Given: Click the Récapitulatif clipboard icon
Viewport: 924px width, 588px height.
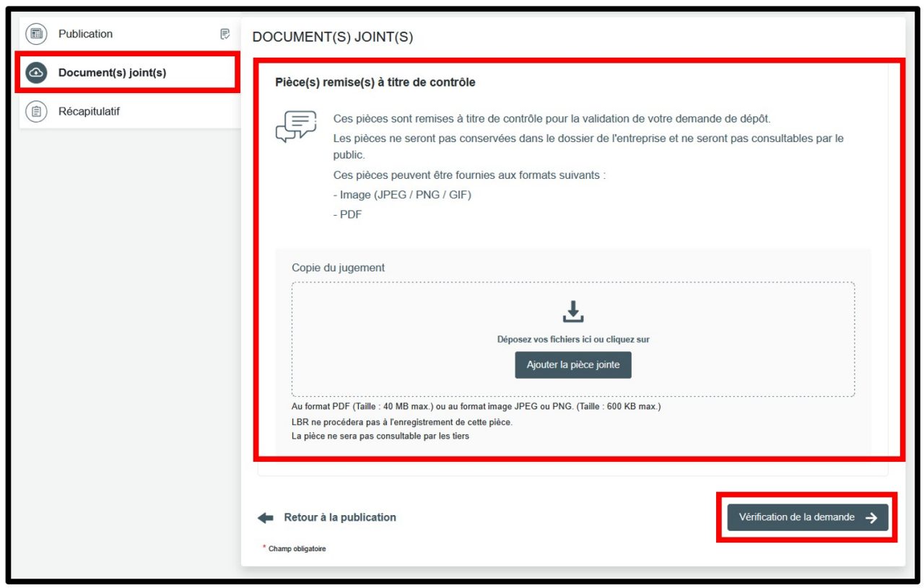Looking at the screenshot, I should [x=36, y=112].
